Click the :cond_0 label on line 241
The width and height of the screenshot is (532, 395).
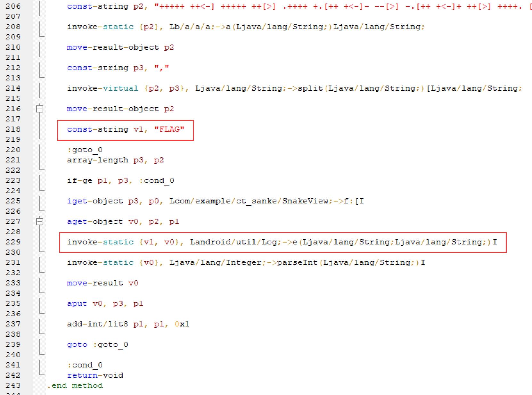85,365
